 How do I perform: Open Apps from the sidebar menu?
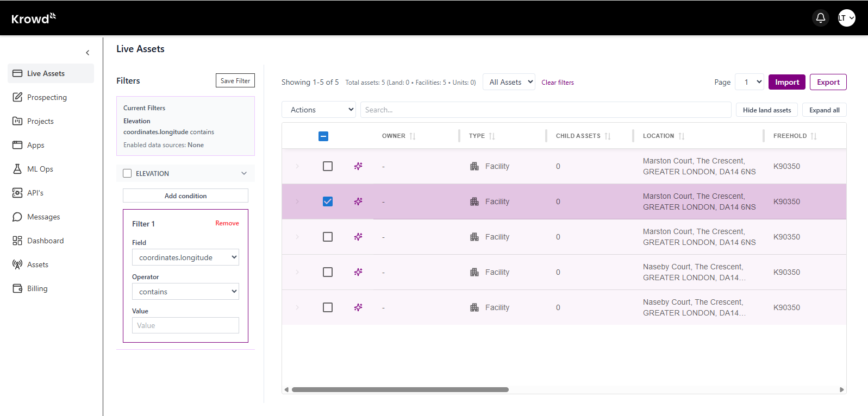[x=35, y=145]
